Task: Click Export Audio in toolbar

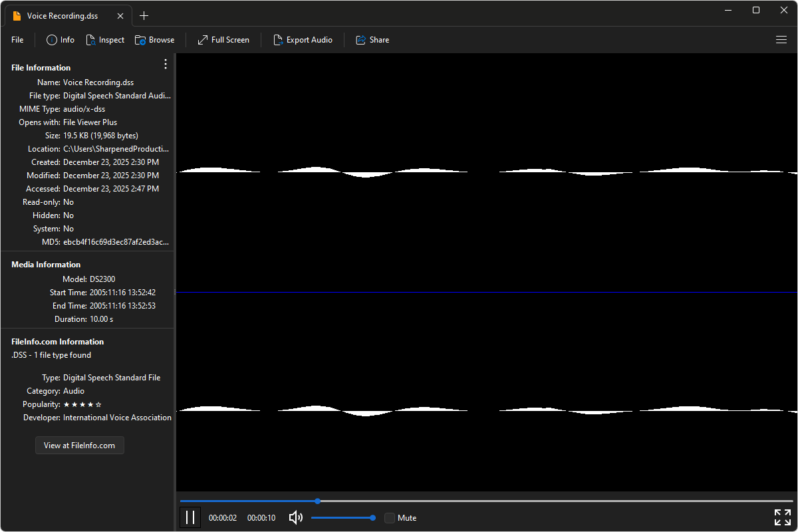Action: [x=303, y=40]
